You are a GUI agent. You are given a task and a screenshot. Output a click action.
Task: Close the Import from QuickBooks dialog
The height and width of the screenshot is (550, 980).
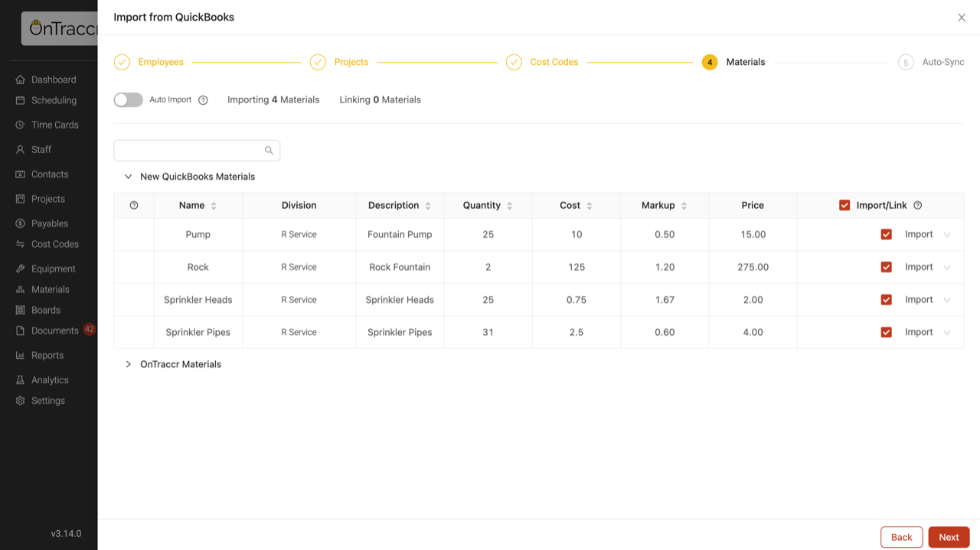[x=962, y=18]
